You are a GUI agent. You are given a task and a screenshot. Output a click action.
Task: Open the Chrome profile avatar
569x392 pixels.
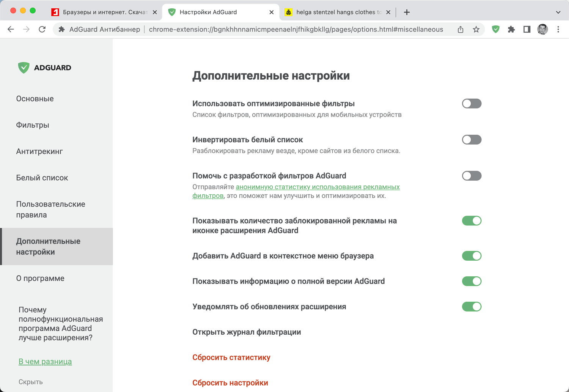coord(542,29)
